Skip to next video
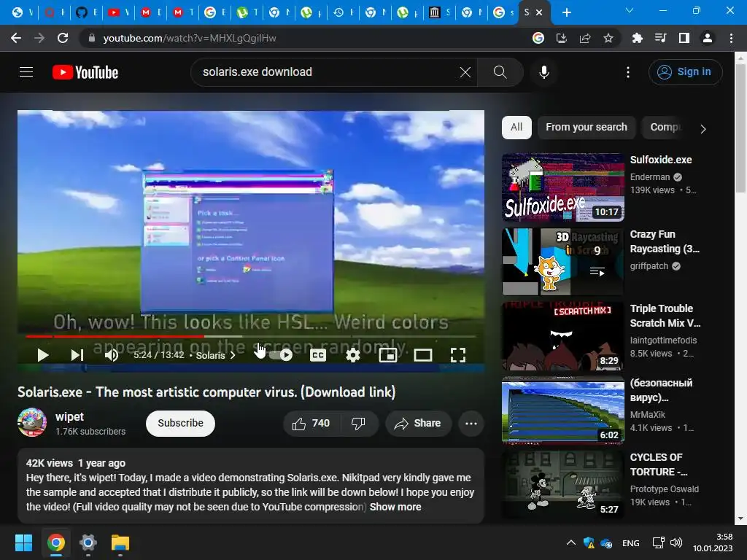747x560 pixels. pos(77,355)
